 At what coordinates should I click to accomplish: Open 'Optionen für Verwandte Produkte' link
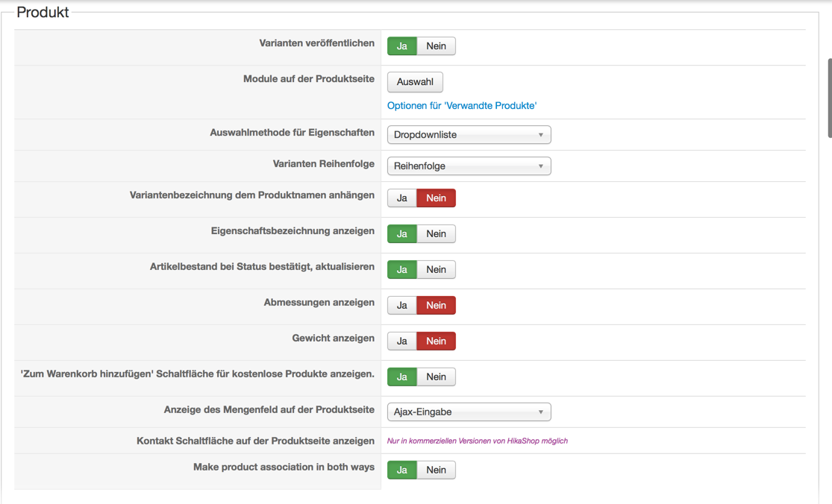[x=462, y=106]
